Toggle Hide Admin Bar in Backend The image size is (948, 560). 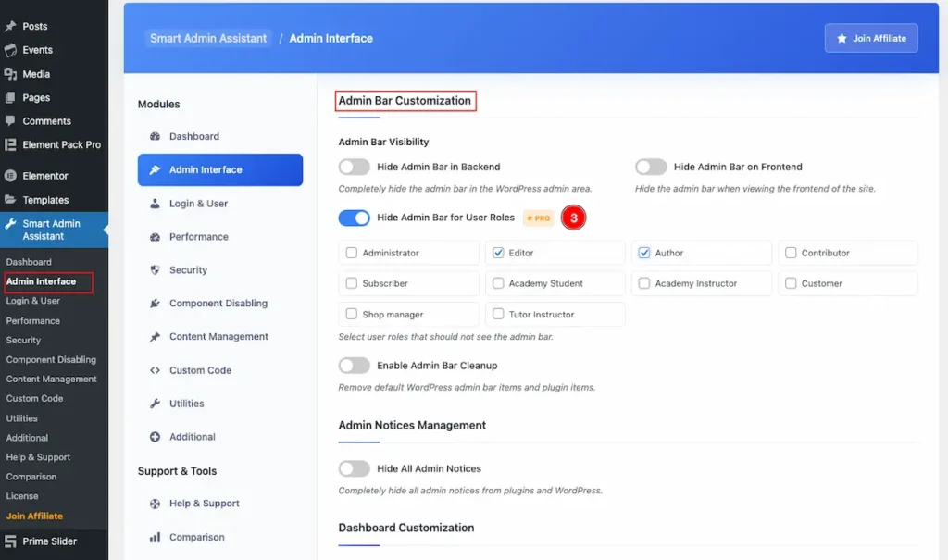pos(355,167)
